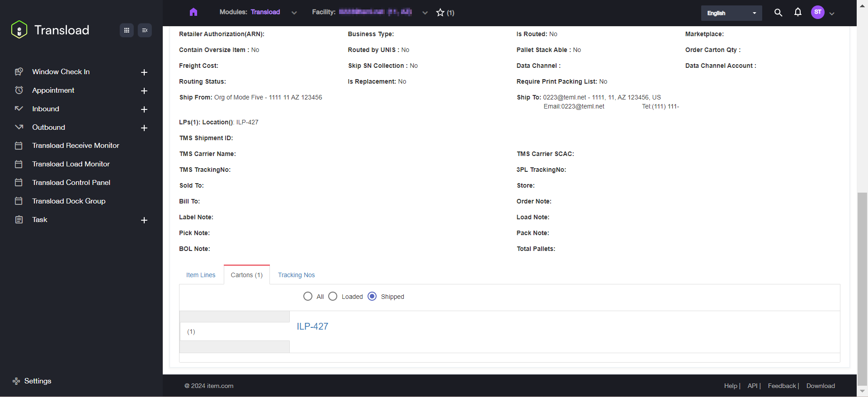Expand the Inbound menu section
Viewport: 868px width, 397px height.
(144, 109)
